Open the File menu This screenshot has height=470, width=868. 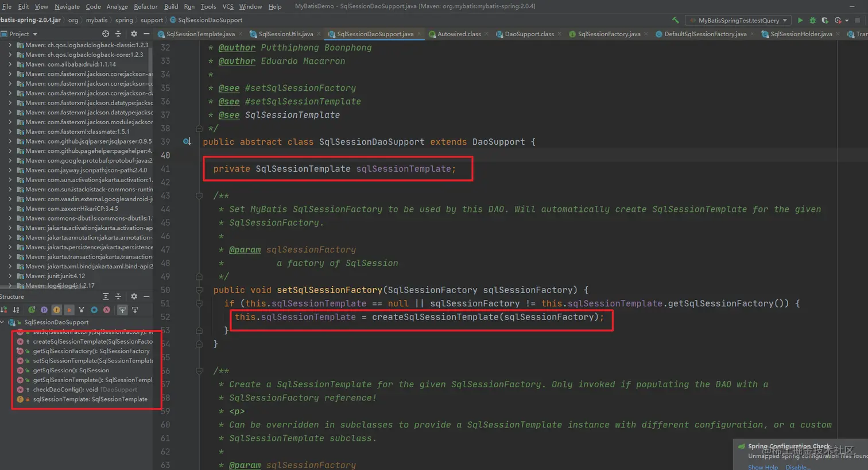(x=7, y=6)
